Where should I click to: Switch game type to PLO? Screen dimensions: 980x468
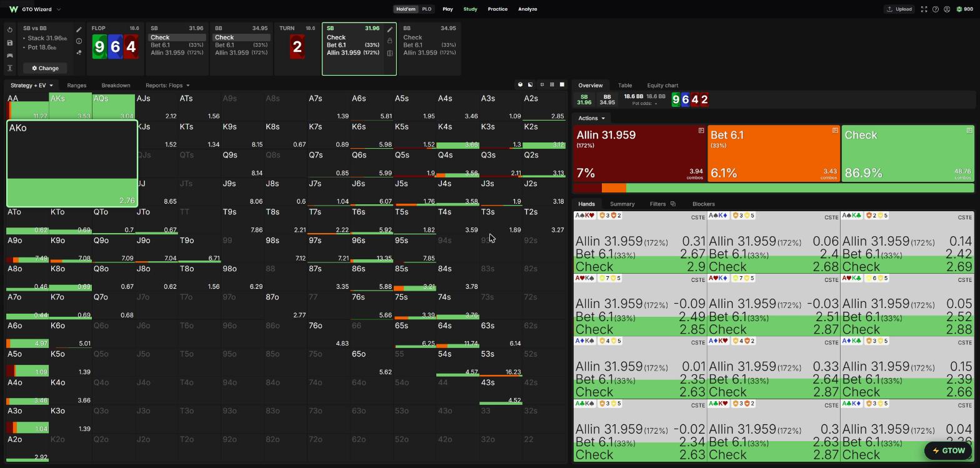(x=426, y=9)
